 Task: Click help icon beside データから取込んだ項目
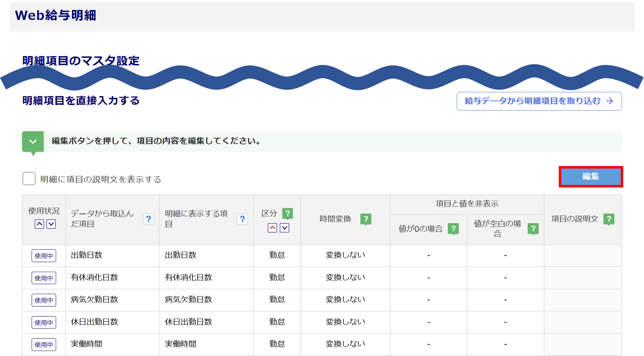pyautogui.click(x=148, y=219)
